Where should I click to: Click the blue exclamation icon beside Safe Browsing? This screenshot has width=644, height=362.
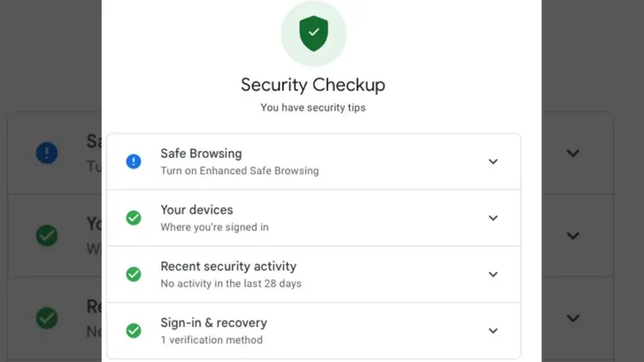point(133,162)
